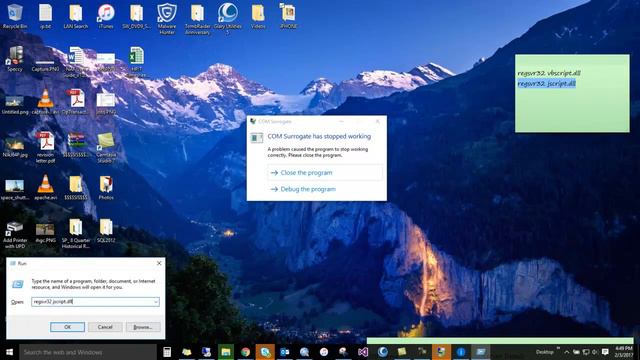Choose Close the program in COM Surrogate
Viewport: 640px width, 360px height.
325,173
